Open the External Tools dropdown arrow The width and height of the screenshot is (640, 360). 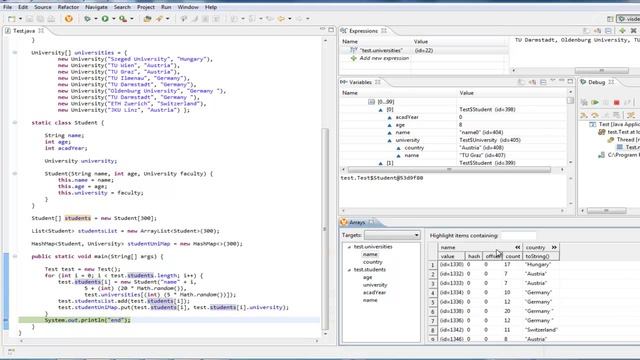(x=131, y=19)
